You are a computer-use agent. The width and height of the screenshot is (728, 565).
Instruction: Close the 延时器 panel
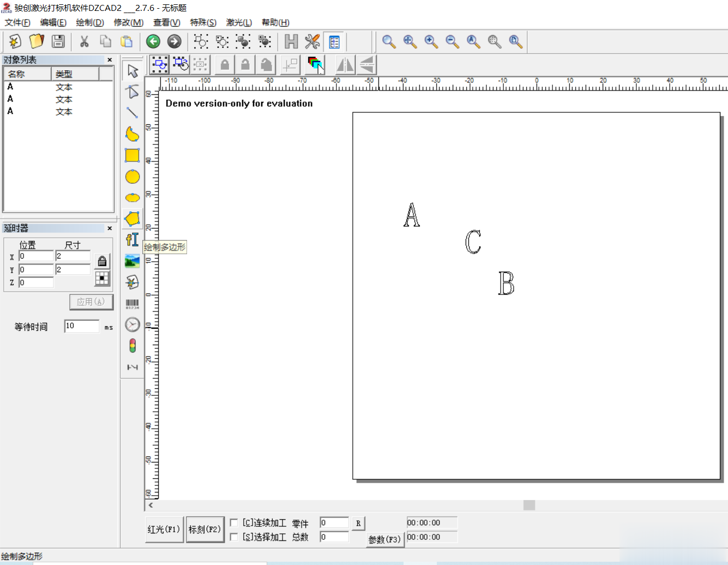pyautogui.click(x=110, y=229)
